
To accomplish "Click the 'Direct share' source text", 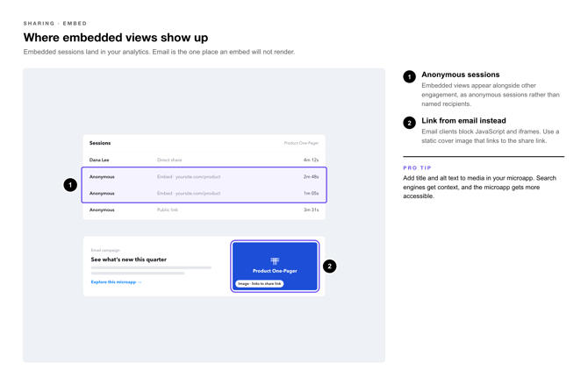I will [169, 160].
